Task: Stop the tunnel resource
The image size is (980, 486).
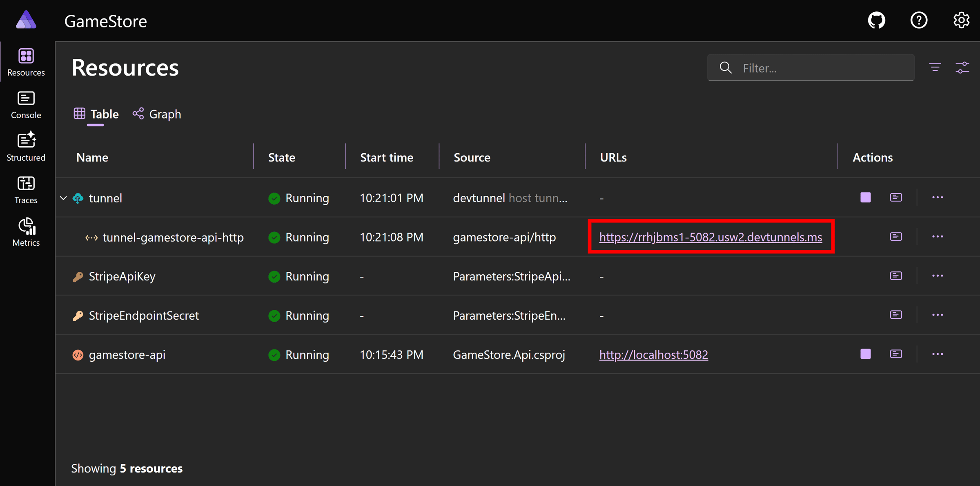Action: [865, 197]
